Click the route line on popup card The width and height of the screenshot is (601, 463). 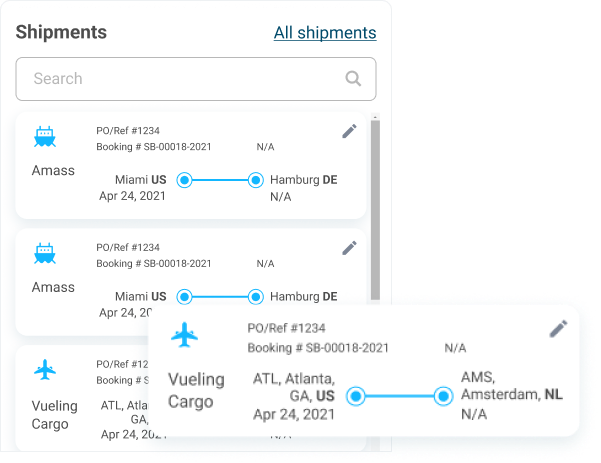pos(398,396)
